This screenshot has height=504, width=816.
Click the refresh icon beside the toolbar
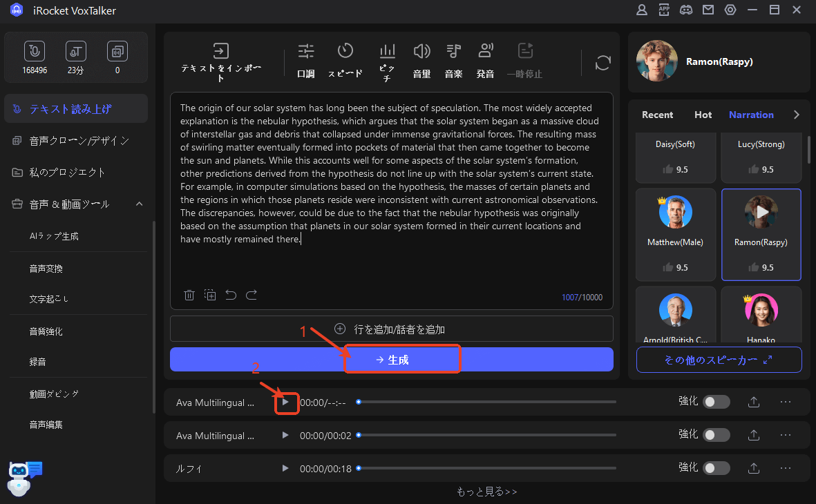point(602,63)
